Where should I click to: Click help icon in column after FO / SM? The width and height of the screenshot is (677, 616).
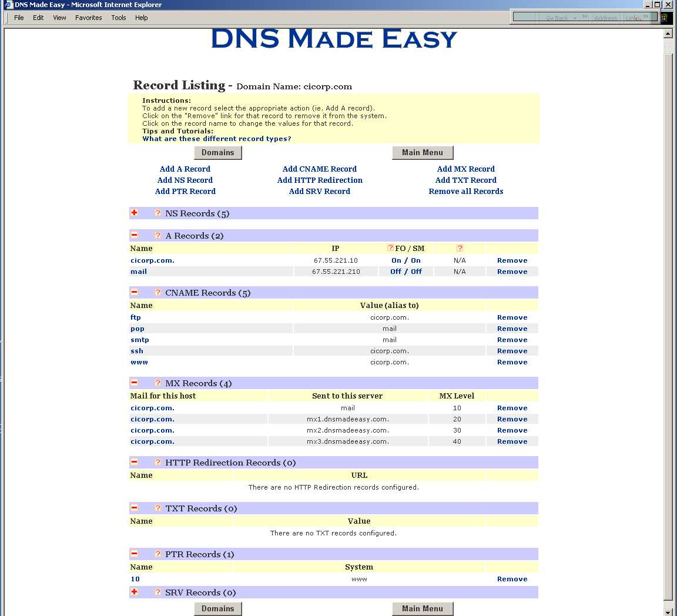[x=460, y=248]
